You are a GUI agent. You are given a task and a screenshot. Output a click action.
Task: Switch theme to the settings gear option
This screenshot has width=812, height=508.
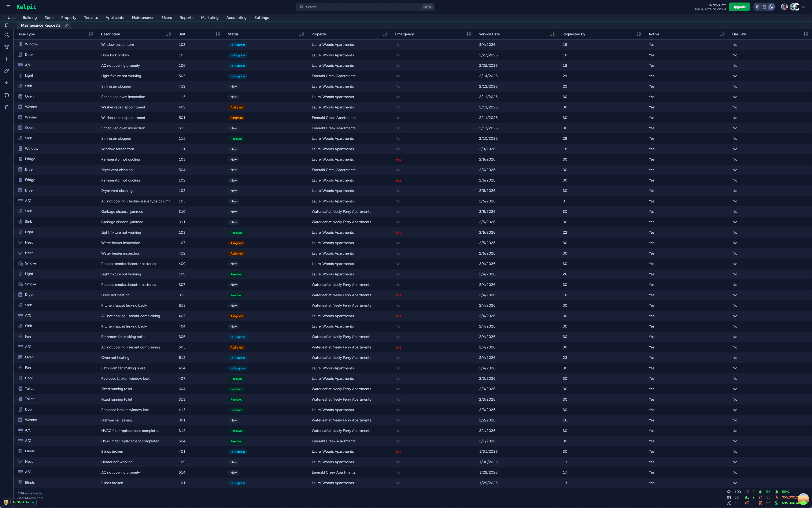757,7
